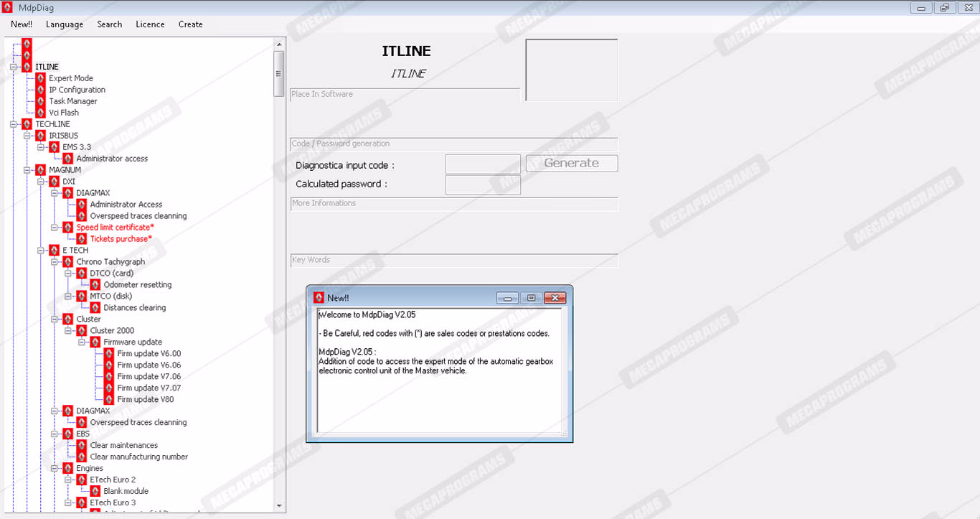Collapse the EBS branch
The image size is (980, 519).
pyautogui.click(x=55, y=434)
